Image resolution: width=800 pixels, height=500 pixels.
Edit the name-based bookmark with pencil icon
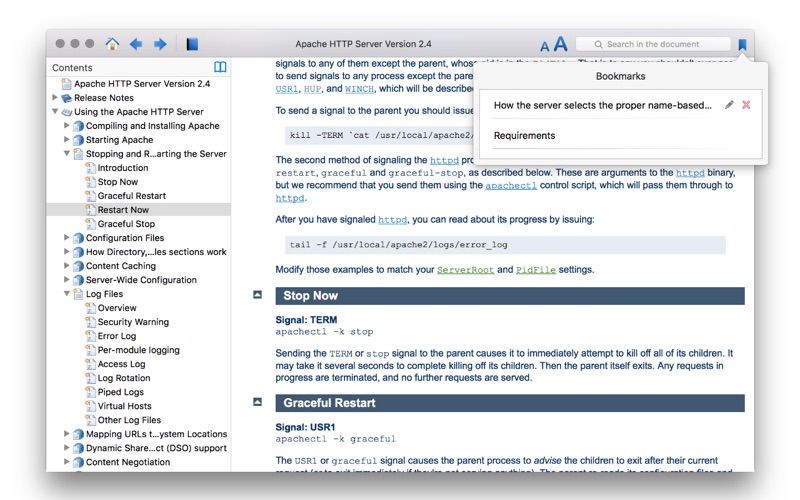(x=729, y=105)
